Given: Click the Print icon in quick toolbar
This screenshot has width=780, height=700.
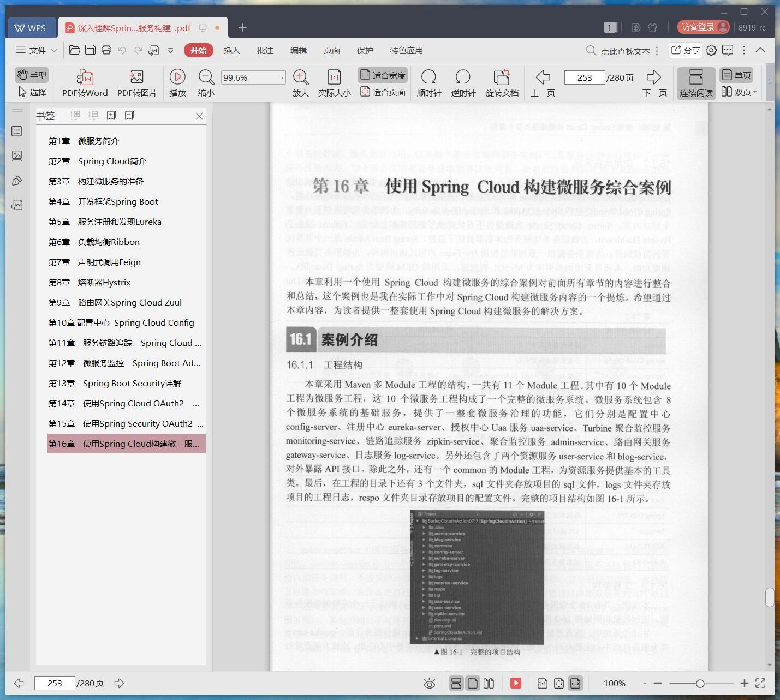Looking at the screenshot, I should click(106, 50).
